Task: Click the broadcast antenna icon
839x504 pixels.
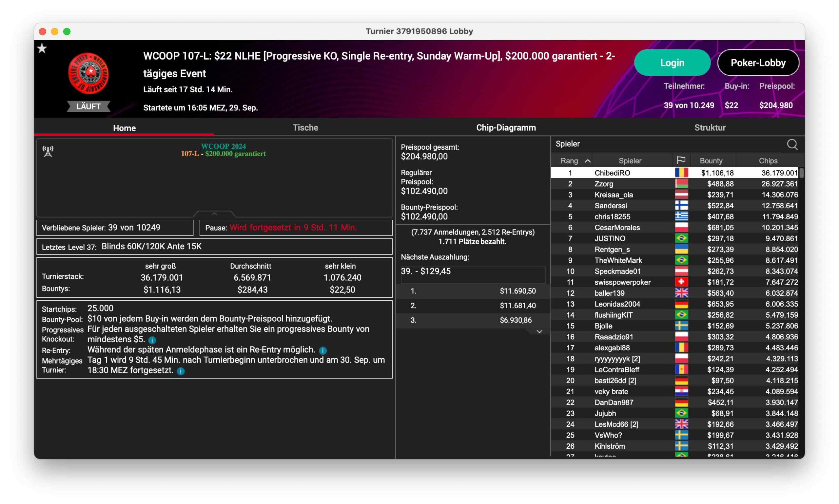Action: coord(48,151)
